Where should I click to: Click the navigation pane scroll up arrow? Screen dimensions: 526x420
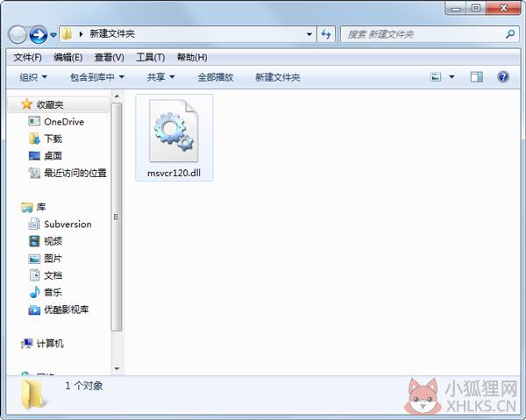(x=117, y=96)
